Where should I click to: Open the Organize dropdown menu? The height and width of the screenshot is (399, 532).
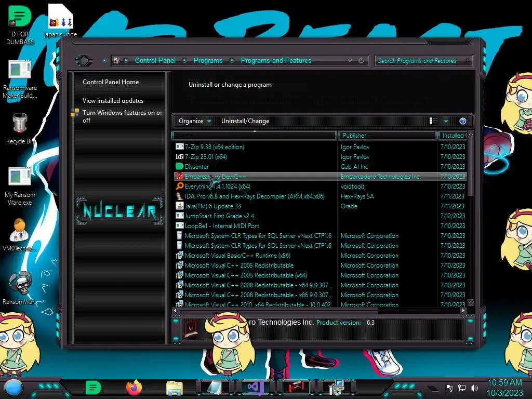coord(195,121)
